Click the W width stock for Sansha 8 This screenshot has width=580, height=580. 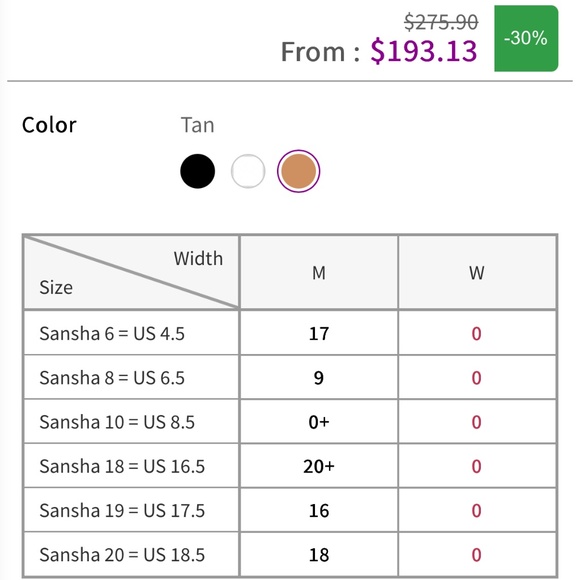pyautogui.click(x=477, y=377)
